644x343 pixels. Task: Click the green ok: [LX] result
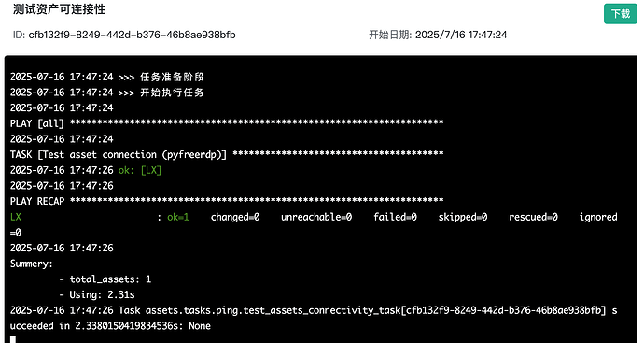pyautogui.click(x=140, y=170)
